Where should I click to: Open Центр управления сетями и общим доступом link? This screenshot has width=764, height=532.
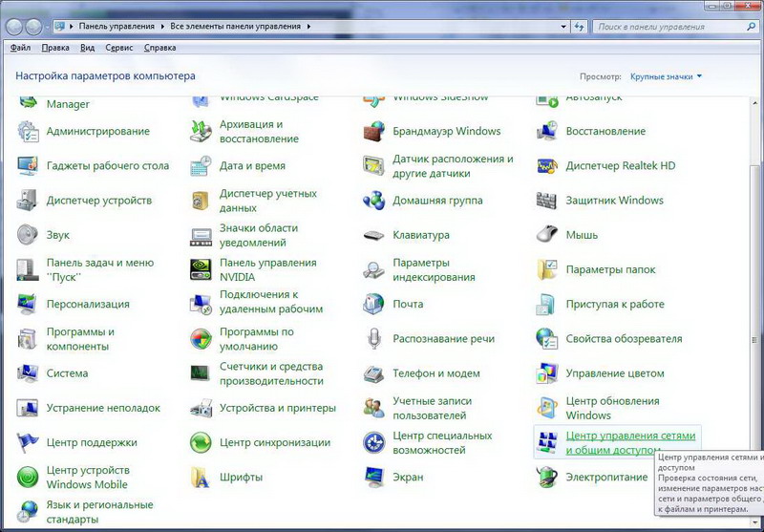pyautogui.click(x=630, y=443)
